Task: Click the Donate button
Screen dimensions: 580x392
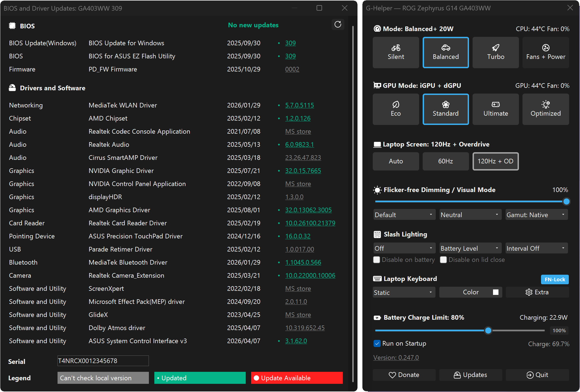Action: (x=404, y=375)
